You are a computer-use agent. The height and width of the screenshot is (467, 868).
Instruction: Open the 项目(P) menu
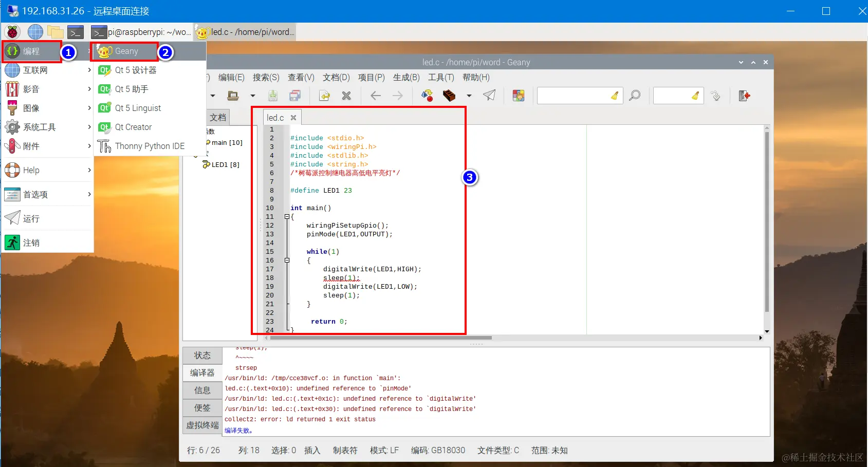371,78
